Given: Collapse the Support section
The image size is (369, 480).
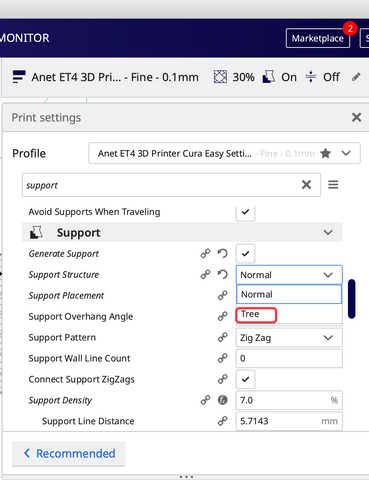Looking at the screenshot, I should 328,232.
